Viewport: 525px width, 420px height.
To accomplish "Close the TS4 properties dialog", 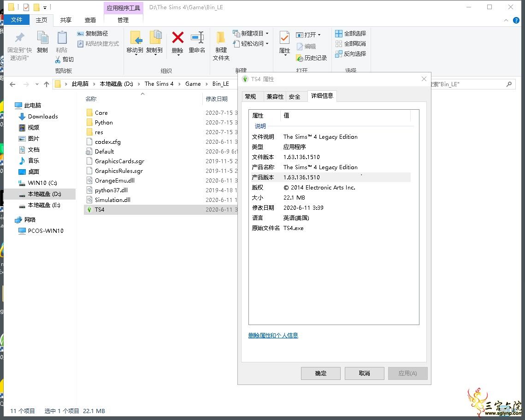I will pos(424,79).
